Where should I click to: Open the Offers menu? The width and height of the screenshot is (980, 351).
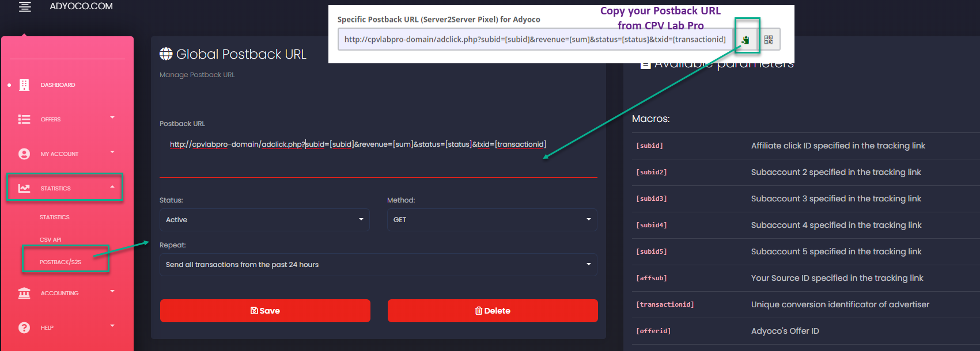[51, 120]
